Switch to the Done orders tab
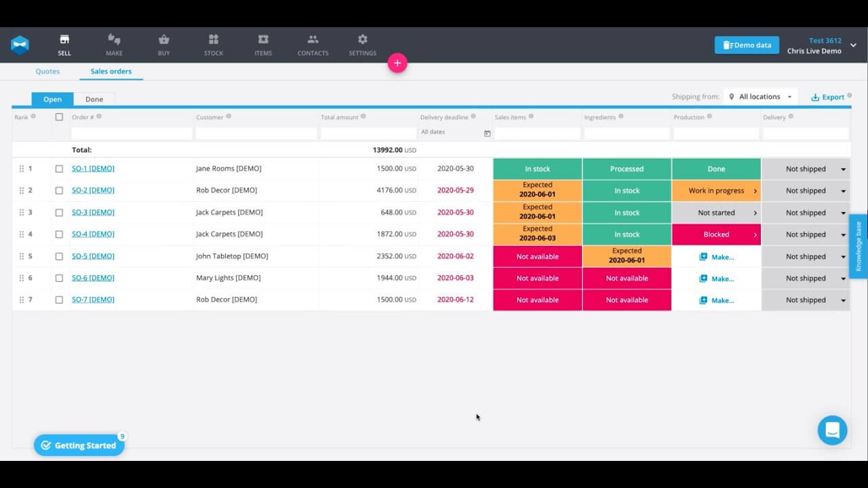Screen dimensions: 868x488 click(x=94, y=99)
